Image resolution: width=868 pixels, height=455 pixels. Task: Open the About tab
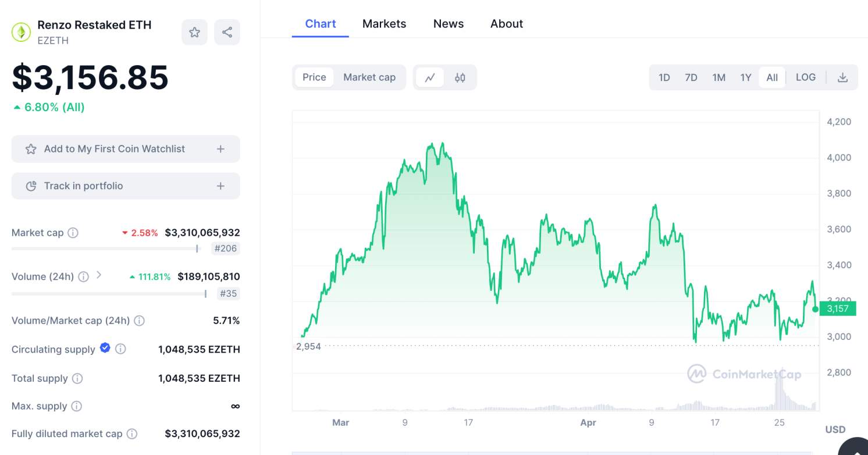point(507,24)
